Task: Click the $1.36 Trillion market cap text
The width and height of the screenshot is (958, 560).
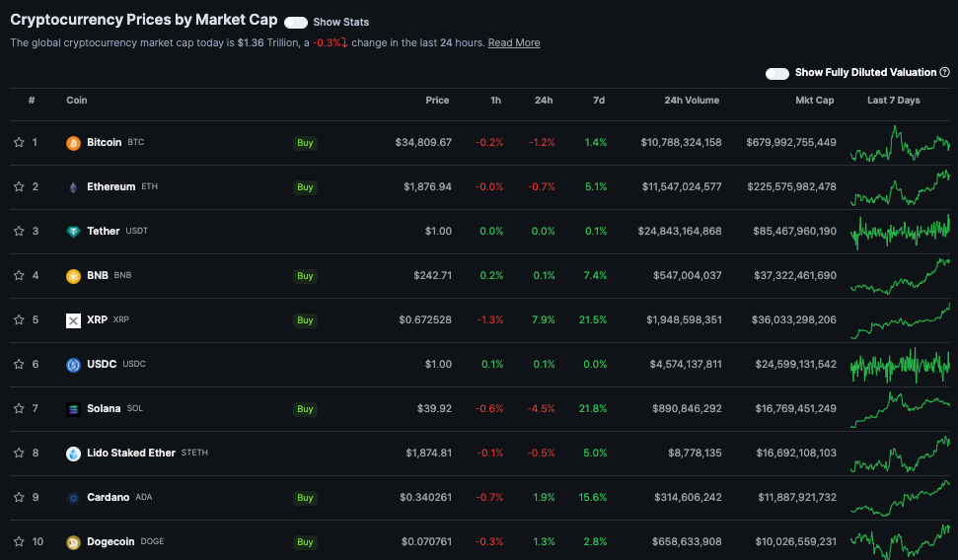Action: 268,42
